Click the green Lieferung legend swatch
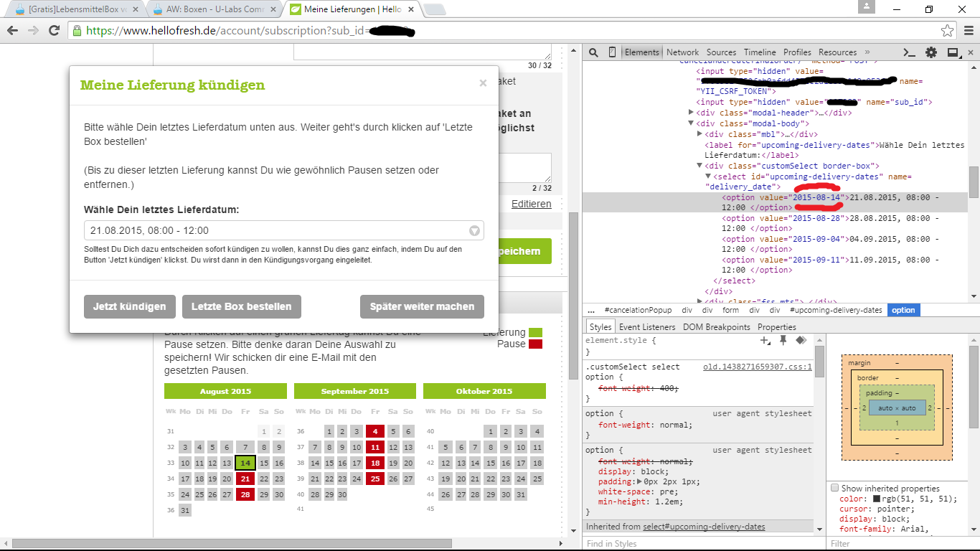The width and height of the screenshot is (980, 551). click(x=535, y=332)
